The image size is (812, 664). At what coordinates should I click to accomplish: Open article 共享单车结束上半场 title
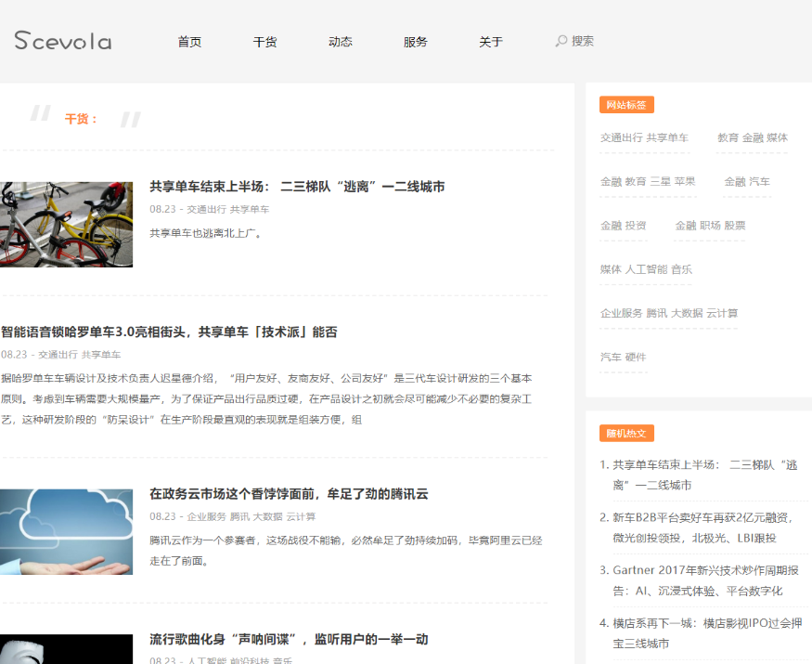click(x=297, y=186)
